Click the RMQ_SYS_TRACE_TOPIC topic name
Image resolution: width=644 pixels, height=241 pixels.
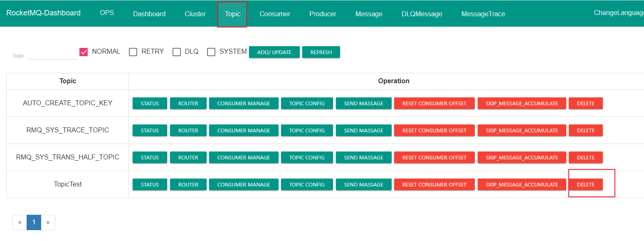click(x=68, y=130)
